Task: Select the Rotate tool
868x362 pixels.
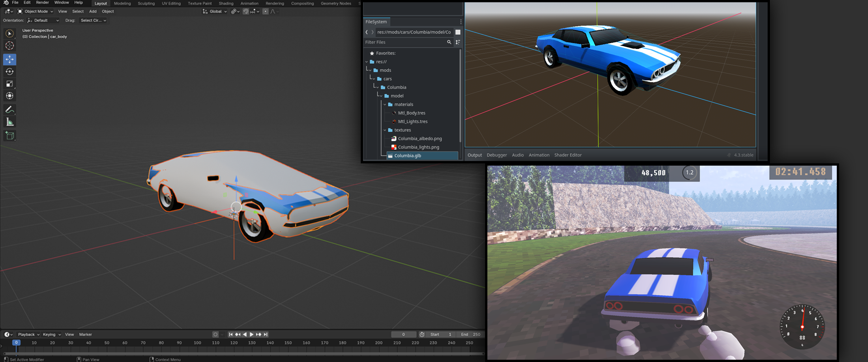Action: click(9, 71)
